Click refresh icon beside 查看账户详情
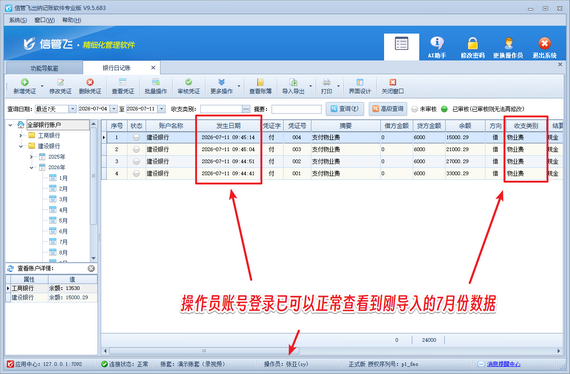Viewport: 570px width, 374px height. (x=10, y=268)
